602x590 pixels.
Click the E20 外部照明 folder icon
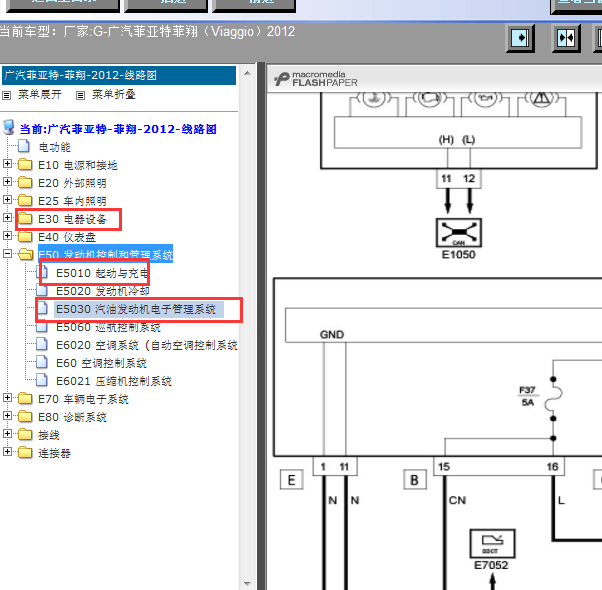(x=25, y=183)
